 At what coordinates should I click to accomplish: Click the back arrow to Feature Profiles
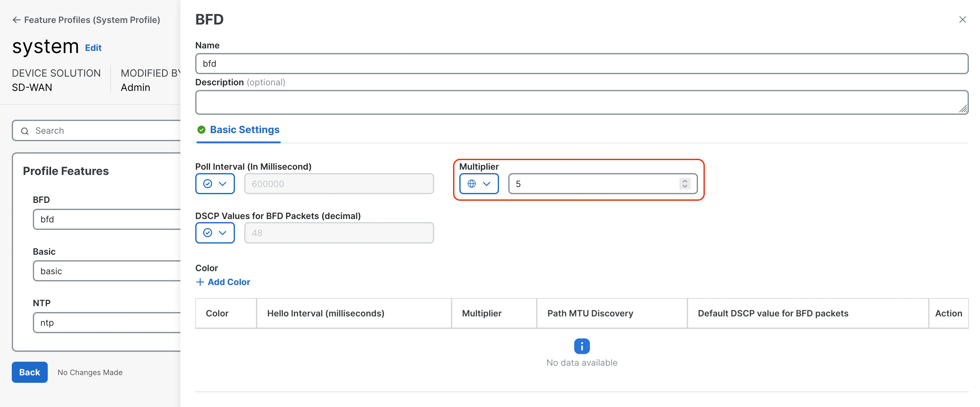pyautogui.click(x=16, y=20)
